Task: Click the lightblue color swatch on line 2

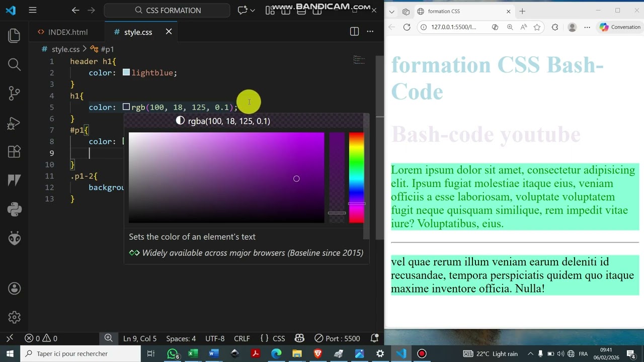Action: [x=126, y=72]
